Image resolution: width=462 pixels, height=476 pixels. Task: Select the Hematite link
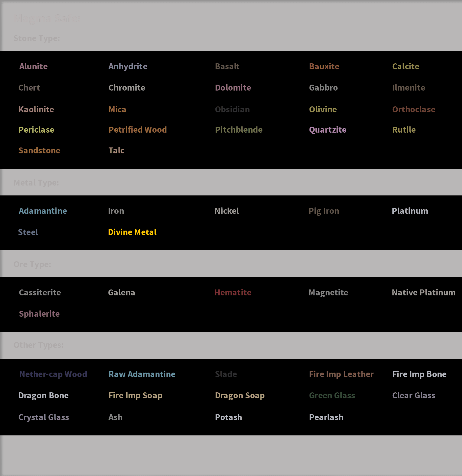pos(233,292)
